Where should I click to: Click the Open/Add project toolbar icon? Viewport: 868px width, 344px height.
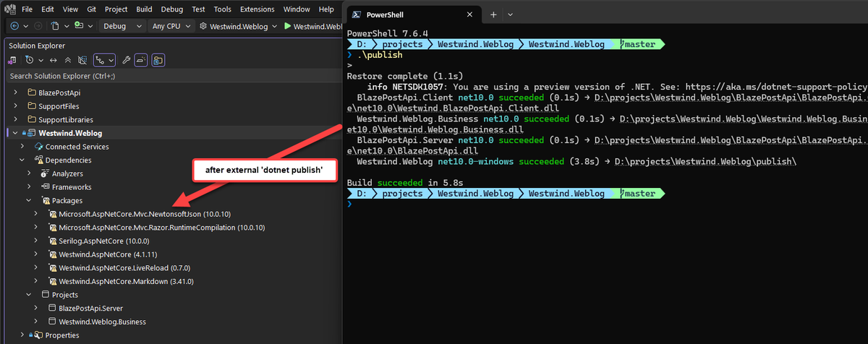pyautogui.click(x=79, y=26)
